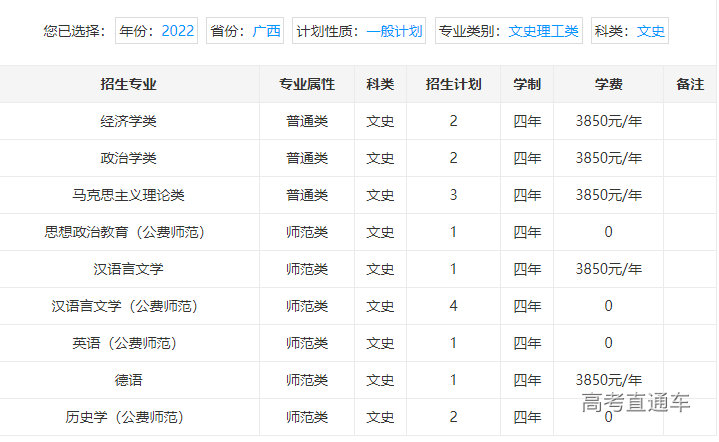Open the 年份 2022 filter
The image size is (719, 442).
[x=156, y=31]
